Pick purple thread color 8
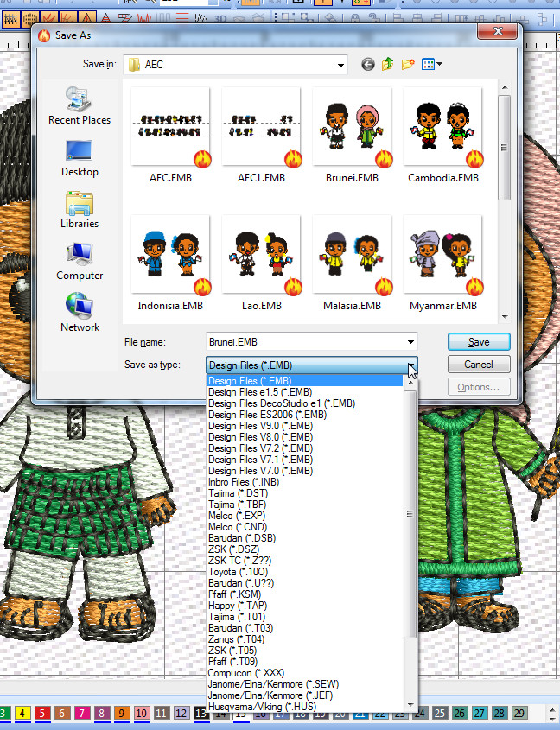Screen dimensions: 560x730 pos(102,713)
